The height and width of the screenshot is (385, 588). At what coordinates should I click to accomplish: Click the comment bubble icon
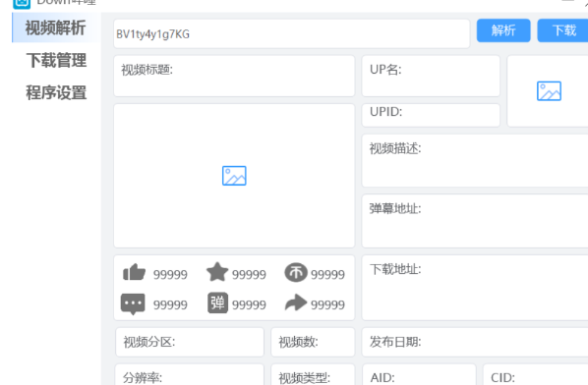133,303
